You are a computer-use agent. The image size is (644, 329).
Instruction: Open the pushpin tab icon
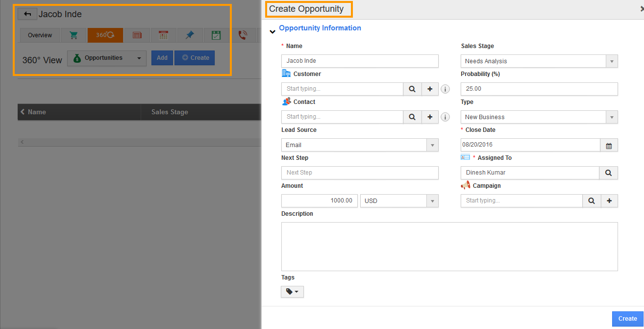190,35
